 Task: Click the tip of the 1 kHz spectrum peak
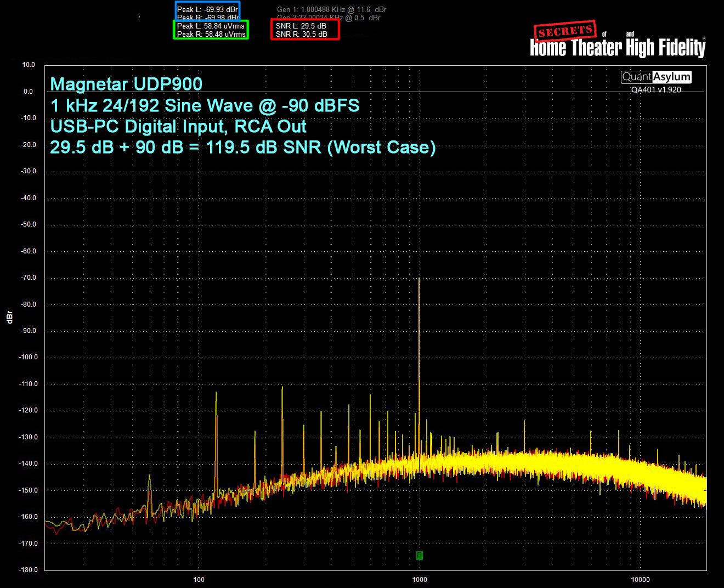coord(419,279)
